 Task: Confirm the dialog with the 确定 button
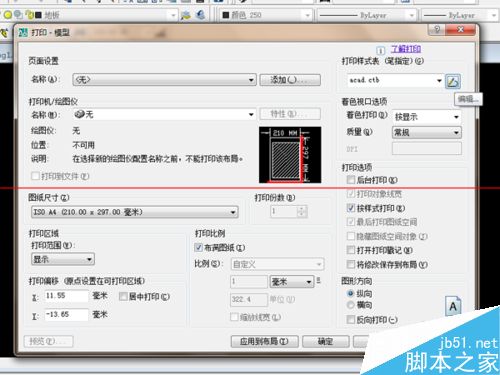coord(326,341)
